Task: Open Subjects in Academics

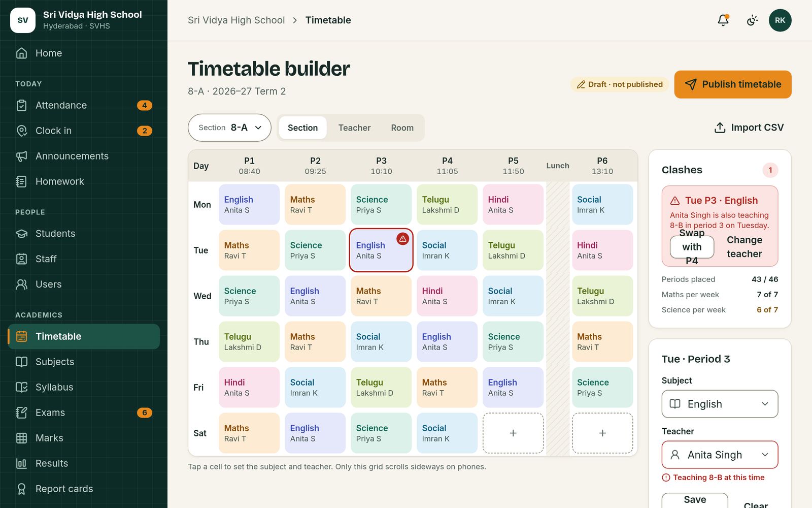Action: coord(84,362)
